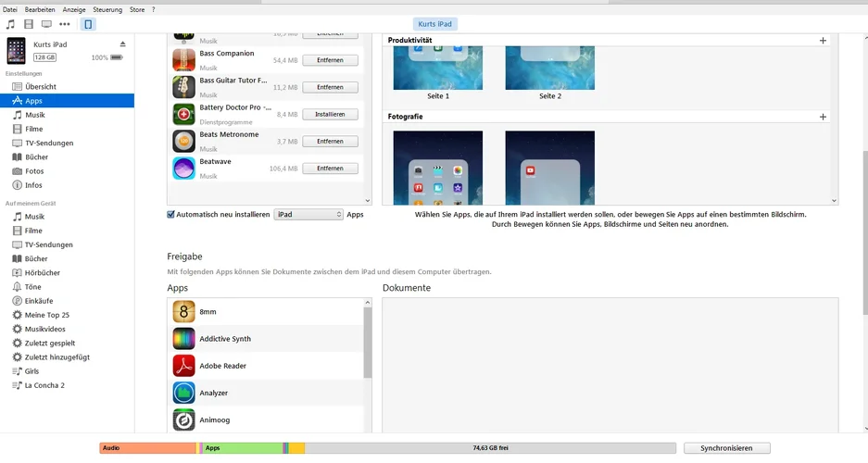The height and width of the screenshot is (463, 868).
Task: Remove Beats Metronome with Entfernen
Action: coord(330,142)
